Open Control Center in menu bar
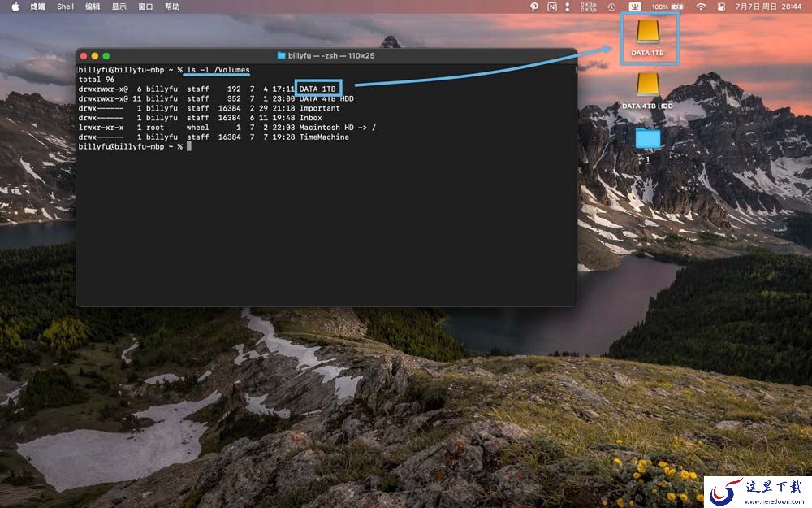 point(721,7)
